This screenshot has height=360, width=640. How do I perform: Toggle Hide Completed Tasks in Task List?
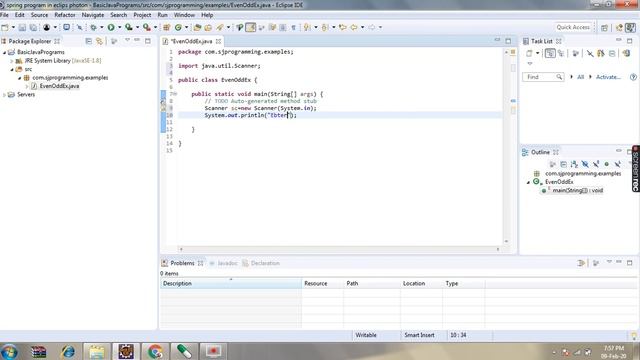coord(590,53)
